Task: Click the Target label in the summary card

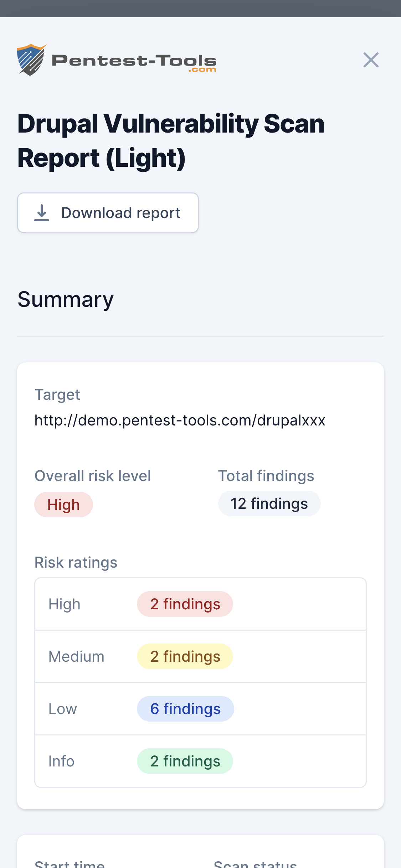Action: coord(57,395)
